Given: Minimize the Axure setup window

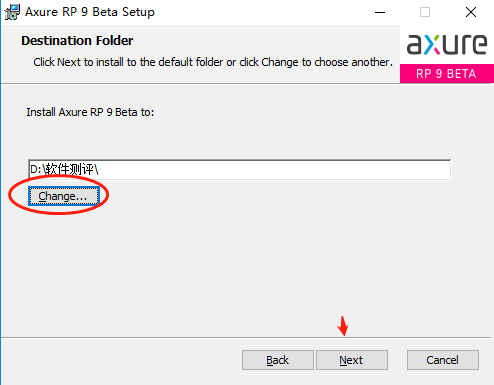Looking at the screenshot, I should [x=380, y=12].
